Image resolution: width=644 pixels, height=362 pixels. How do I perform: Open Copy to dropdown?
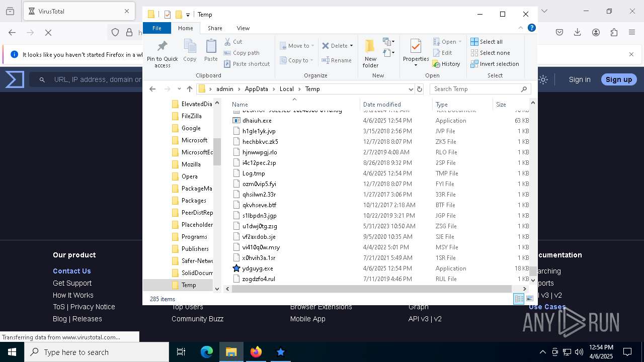click(297, 60)
